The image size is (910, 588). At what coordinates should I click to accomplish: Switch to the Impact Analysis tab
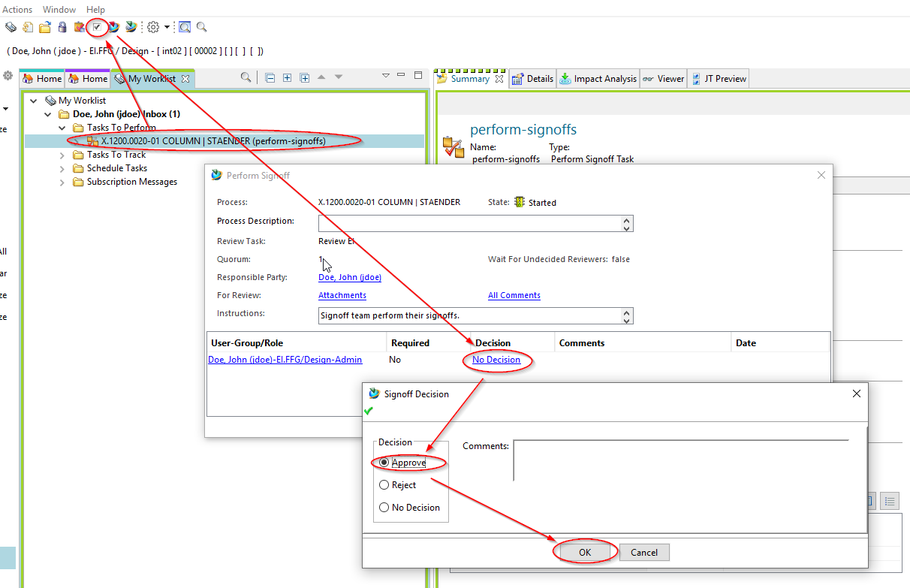tap(598, 79)
